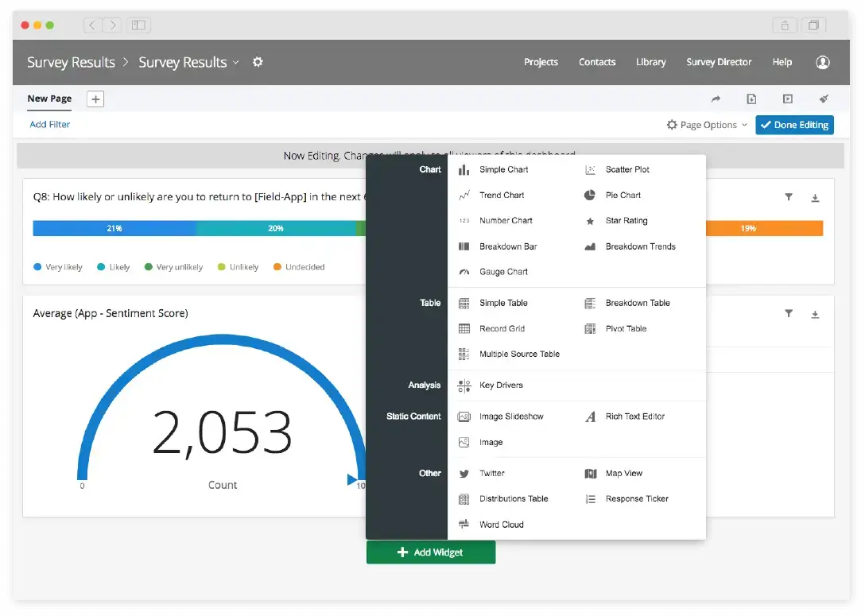Image resolution: width=865 pixels, height=616 pixels.
Task: Choose the Breakdown Bar icon
Action: click(x=464, y=246)
